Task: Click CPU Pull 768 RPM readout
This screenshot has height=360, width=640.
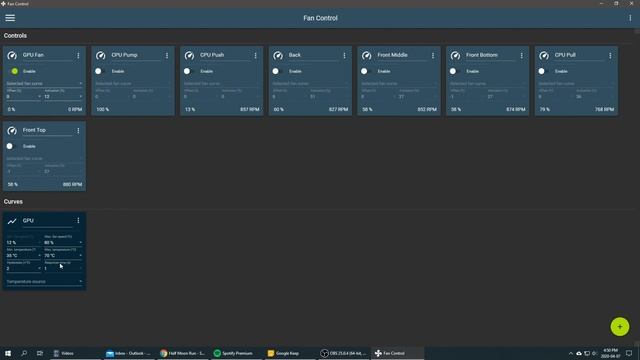Action: tap(604, 109)
